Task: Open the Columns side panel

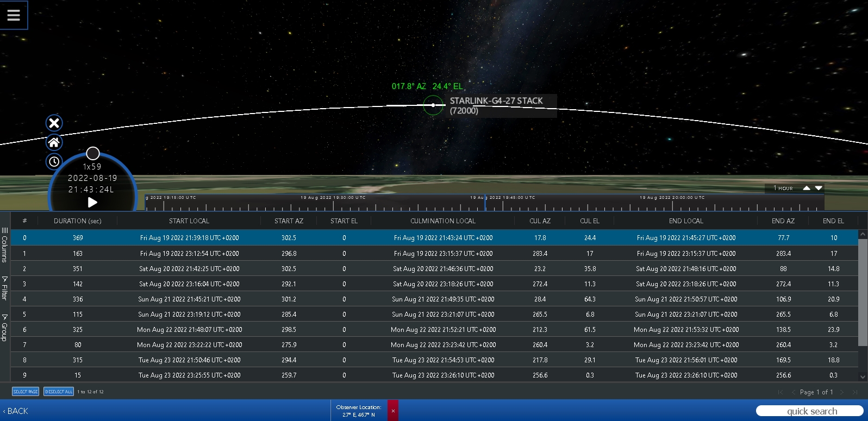Action: tap(4, 245)
